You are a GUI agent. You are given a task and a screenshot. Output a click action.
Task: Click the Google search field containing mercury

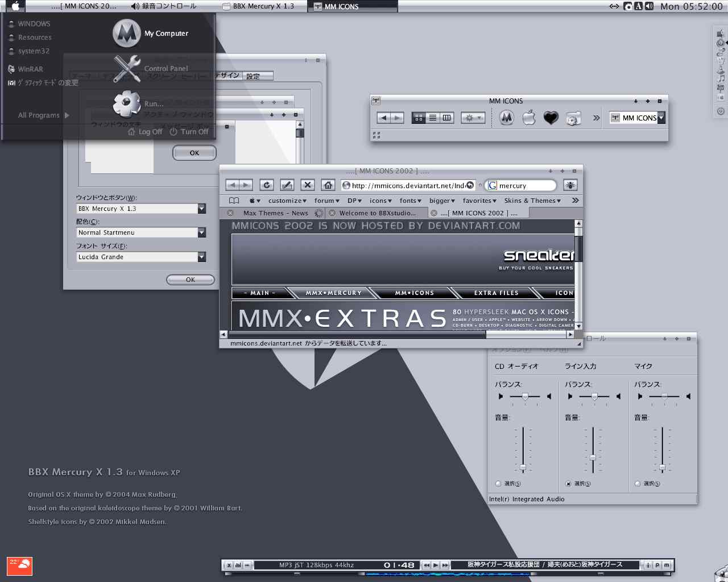pyautogui.click(x=520, y=185)
